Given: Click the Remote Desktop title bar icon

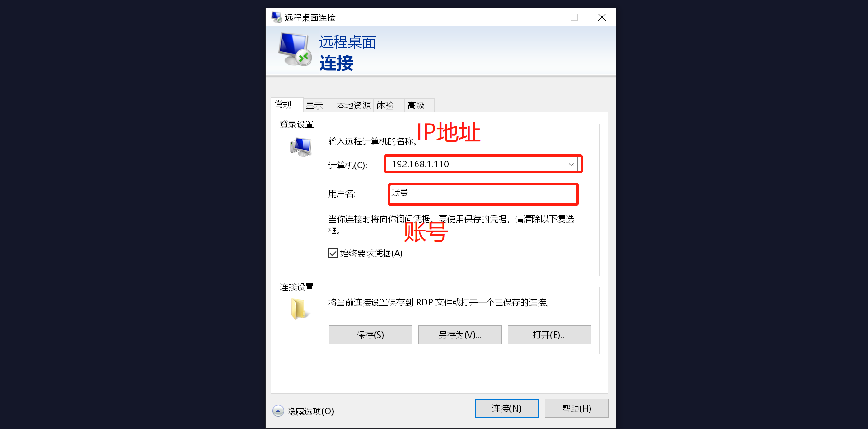Looking at the screenshot, I should [x=277, y=17].
